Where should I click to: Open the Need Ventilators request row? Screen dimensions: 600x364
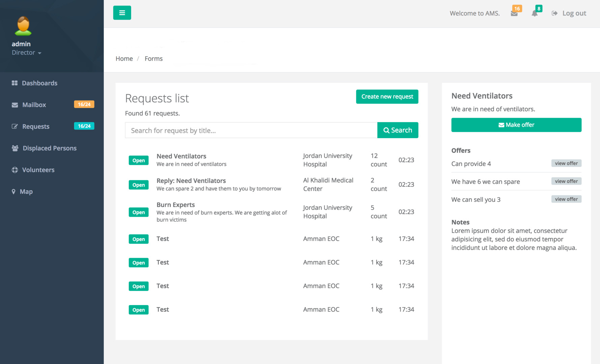tap(272, 160)
